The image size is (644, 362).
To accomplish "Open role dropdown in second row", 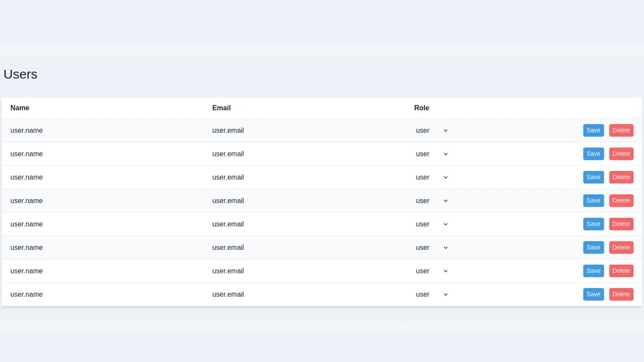I will (x=432, y=154).
